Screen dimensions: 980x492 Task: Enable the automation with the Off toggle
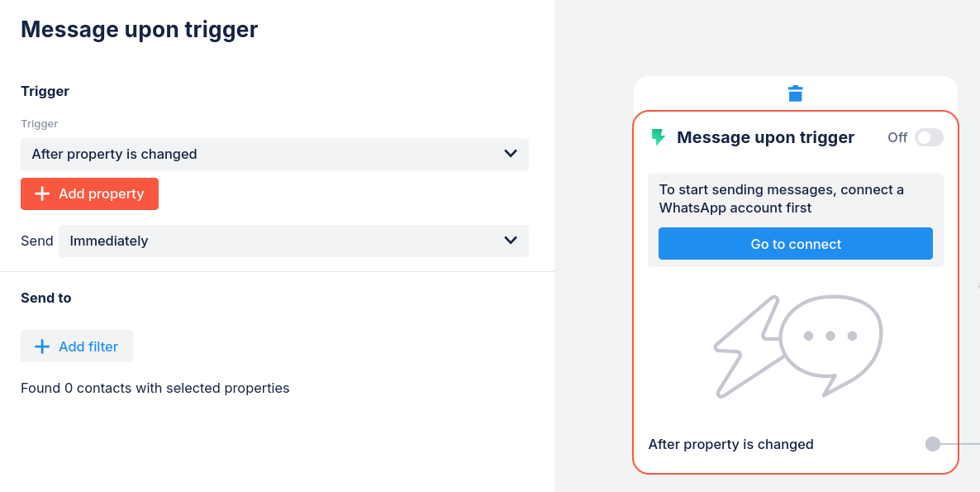point(928,137)
